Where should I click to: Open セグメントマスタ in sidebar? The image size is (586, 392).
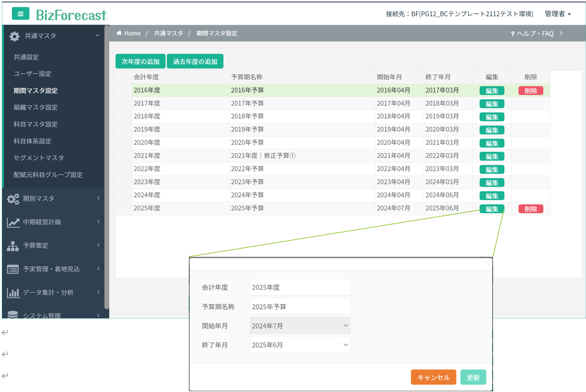[39, 158]
